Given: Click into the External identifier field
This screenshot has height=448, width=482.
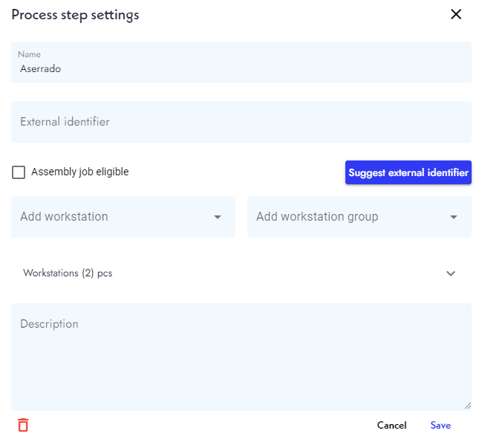Looking at the screenshot, I should click(x=241, y=122).
